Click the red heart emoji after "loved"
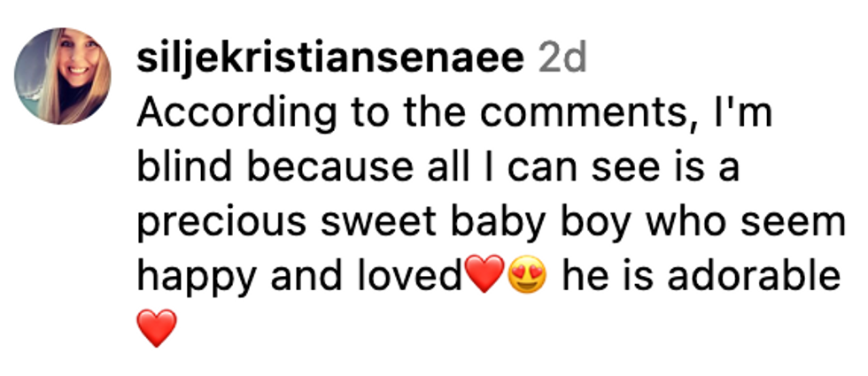 (485, 278)
